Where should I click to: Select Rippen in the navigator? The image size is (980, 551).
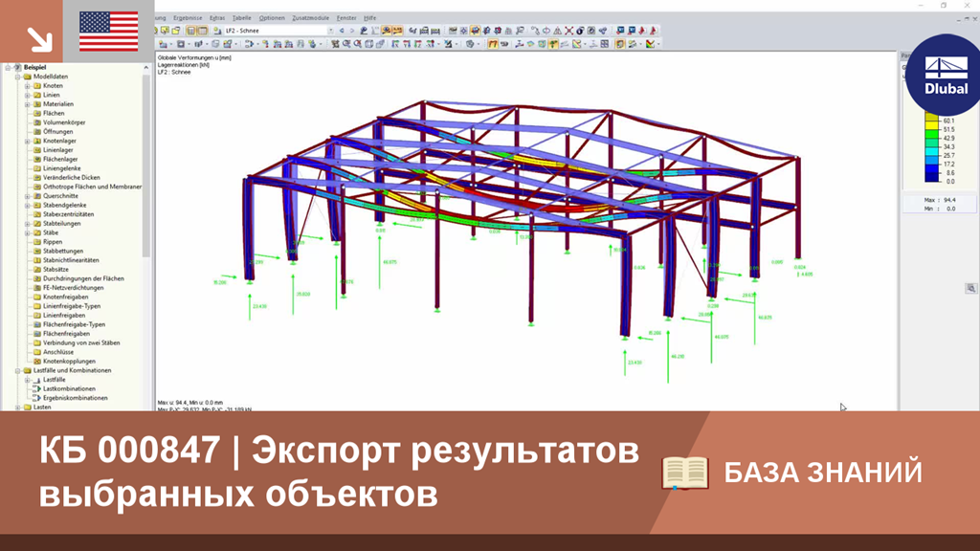point(53,242)
